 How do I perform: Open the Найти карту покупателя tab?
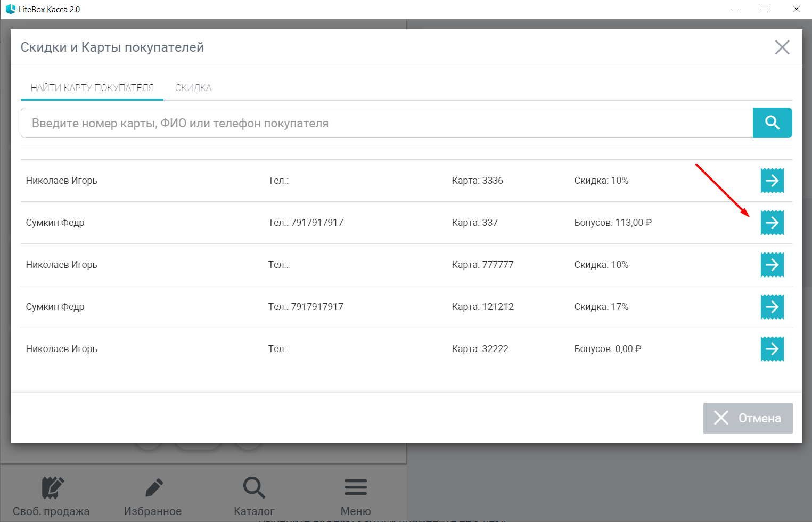coord(92,88)
